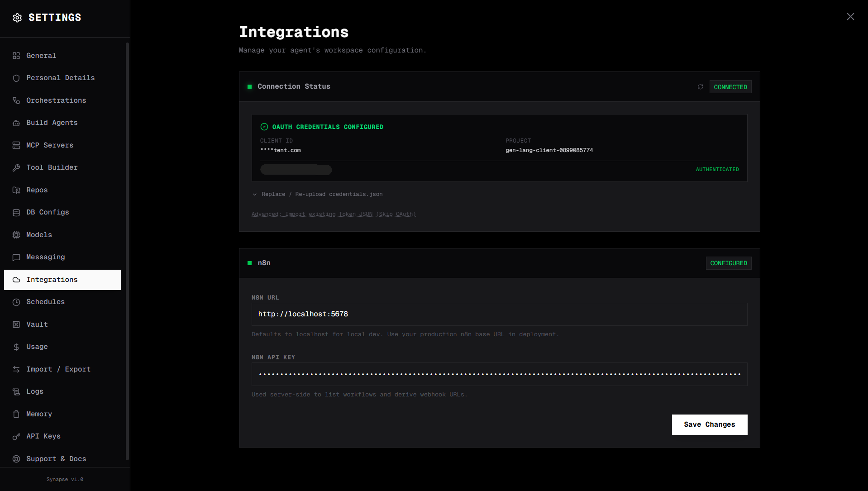Click the OAuth credentials checkmark icon
The image size is (868, 491).
264,127
